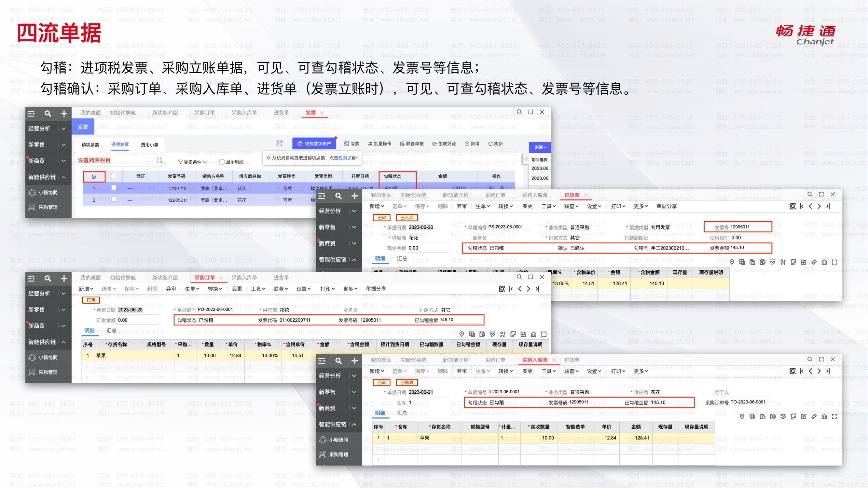Switch to the 销项发票 tab
Image resolution: width=868 pixels, height=488 pixels.
(x=90, y=144)
